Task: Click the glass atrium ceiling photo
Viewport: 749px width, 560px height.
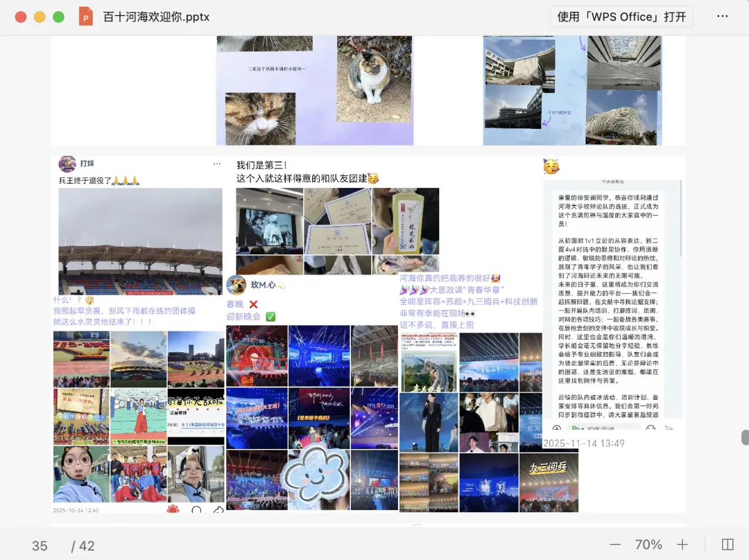Action: pos(624,62)
